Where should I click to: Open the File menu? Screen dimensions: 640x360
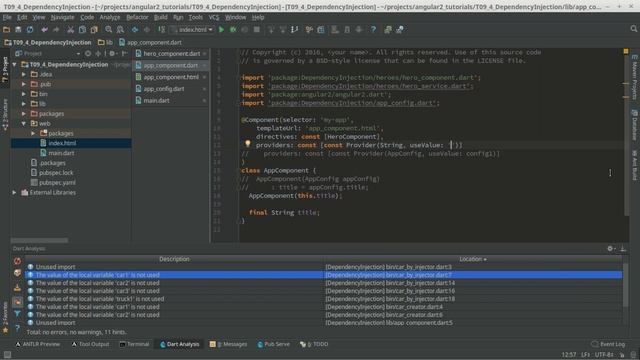[x=7, y=17]
